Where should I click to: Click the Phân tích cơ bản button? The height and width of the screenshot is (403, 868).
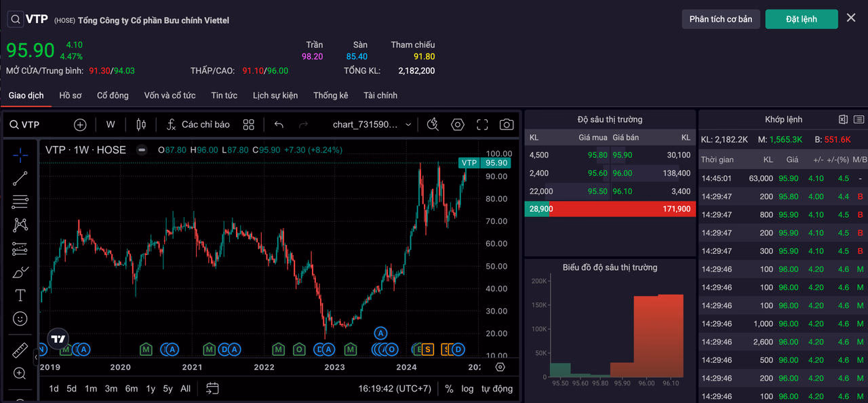click(x=721, y=19)
